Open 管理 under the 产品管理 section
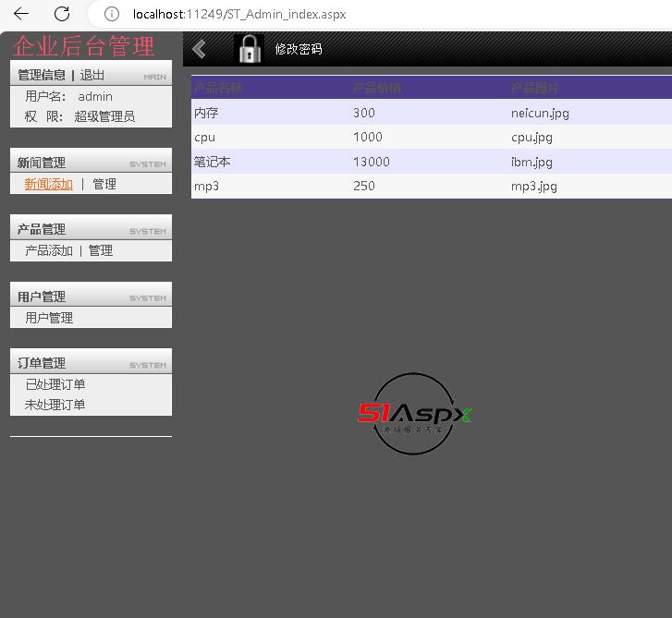Image resolution: width=672 pixels, height=618 pixels. pos(101,250)
